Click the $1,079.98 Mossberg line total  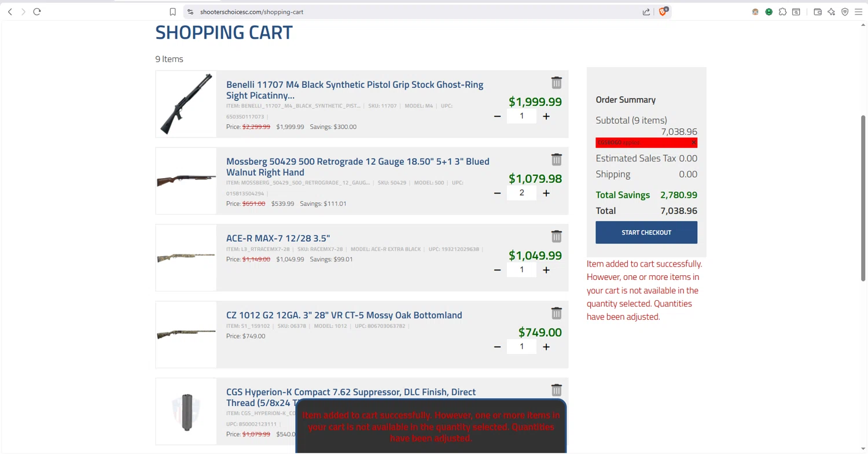click(x=535, y=179)
